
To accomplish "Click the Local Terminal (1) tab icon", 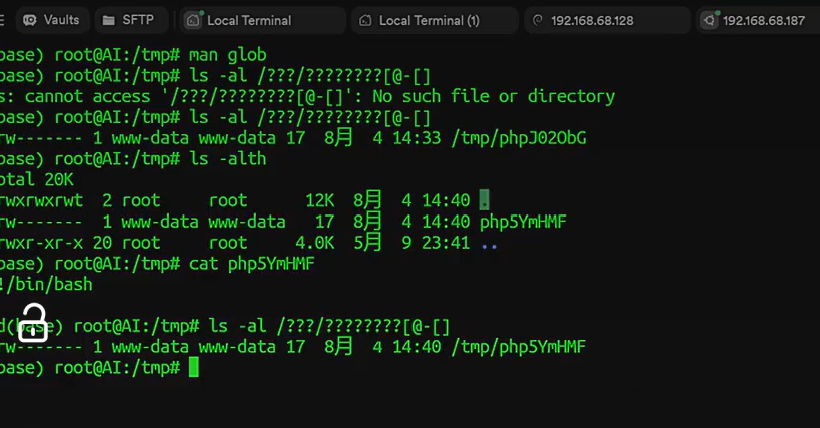I will 365,20.
